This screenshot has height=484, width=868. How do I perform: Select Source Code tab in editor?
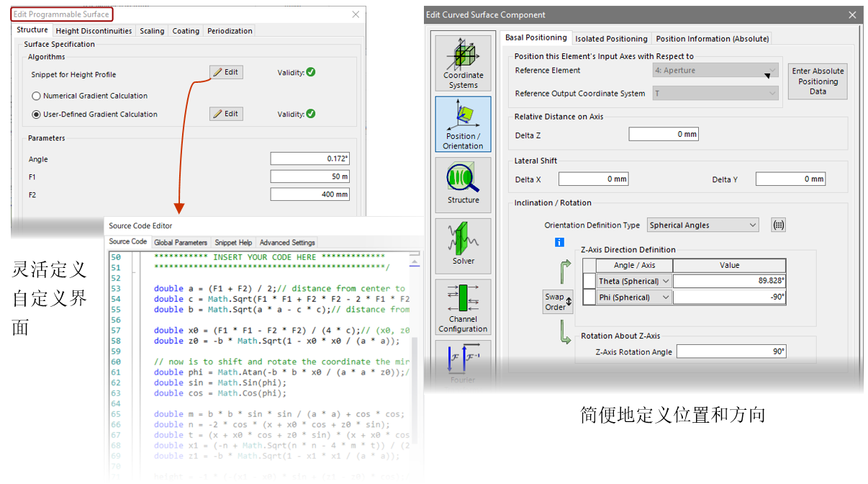(128, 242)
